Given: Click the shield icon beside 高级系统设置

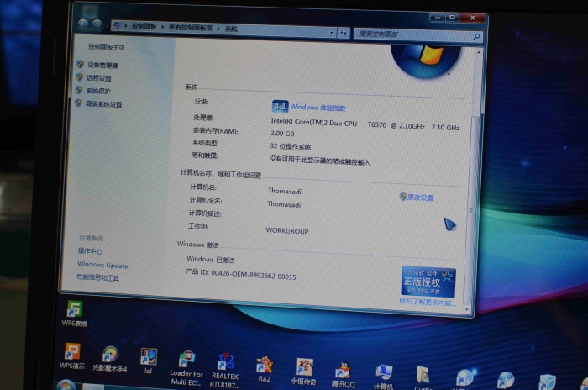Looking at the screenshot, I should coord(78,103).
